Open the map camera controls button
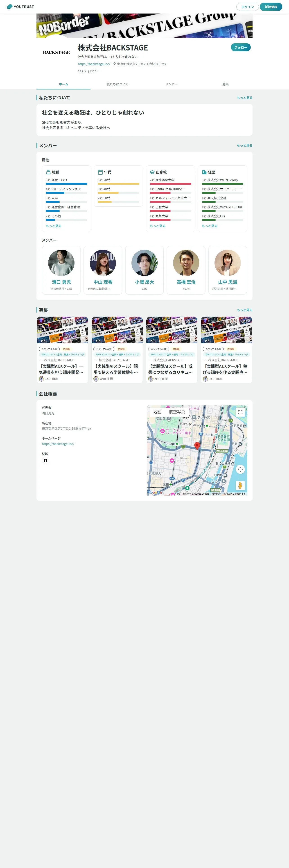Viewport: 289px width, 868px height. 240,469
